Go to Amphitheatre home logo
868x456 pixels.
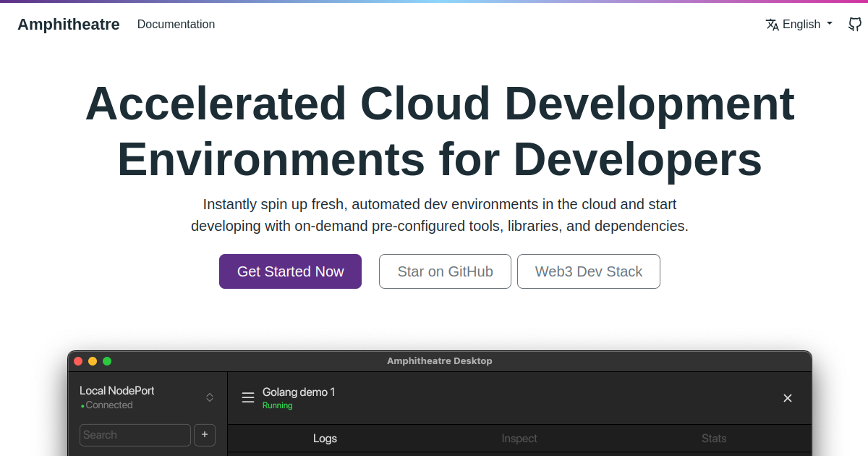(x=69, y=24)
